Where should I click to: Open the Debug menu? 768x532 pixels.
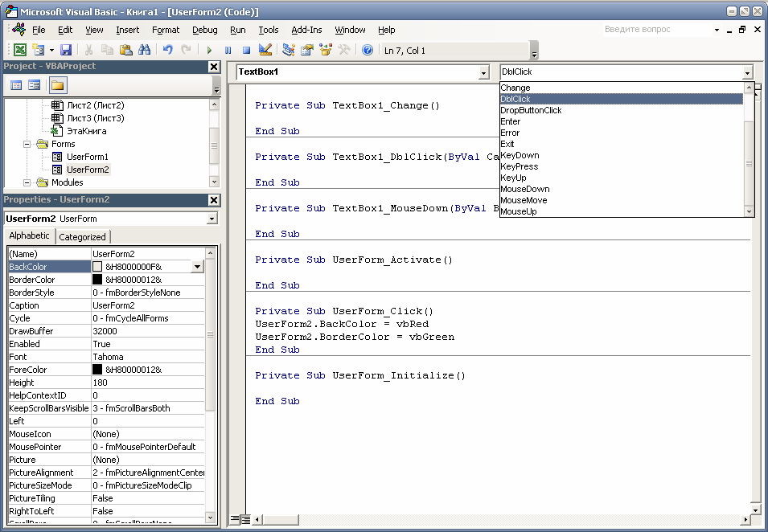[205, 30]
